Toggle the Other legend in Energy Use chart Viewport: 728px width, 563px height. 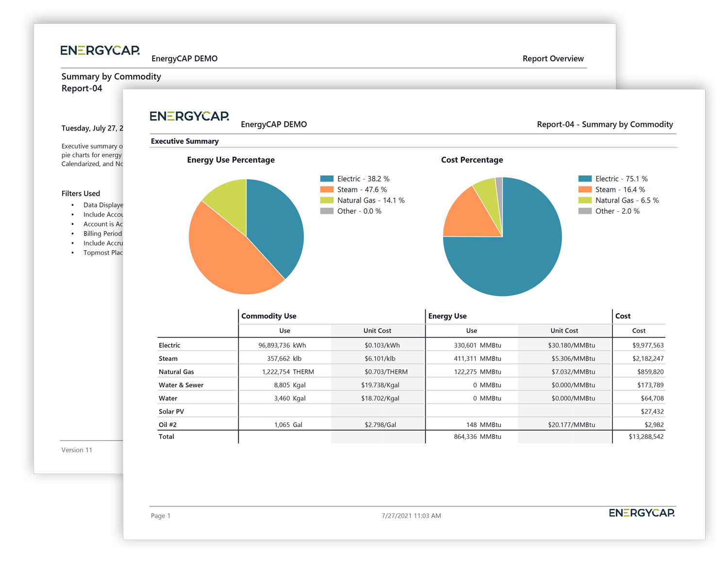coord(359,211)
